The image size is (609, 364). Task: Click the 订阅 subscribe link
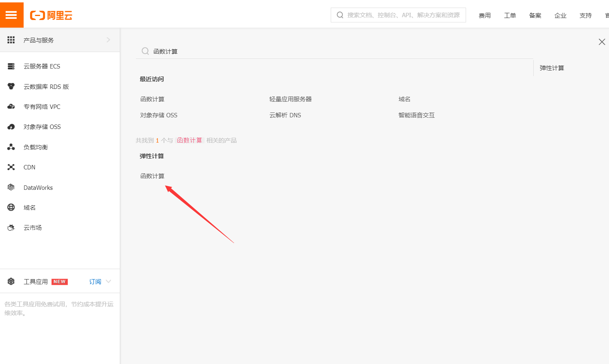95,282
